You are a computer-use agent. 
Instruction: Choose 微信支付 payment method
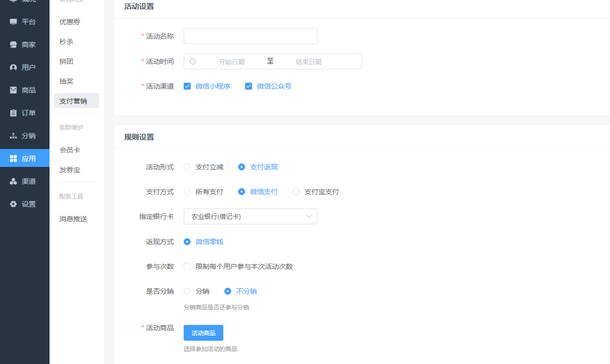point(242,192)
